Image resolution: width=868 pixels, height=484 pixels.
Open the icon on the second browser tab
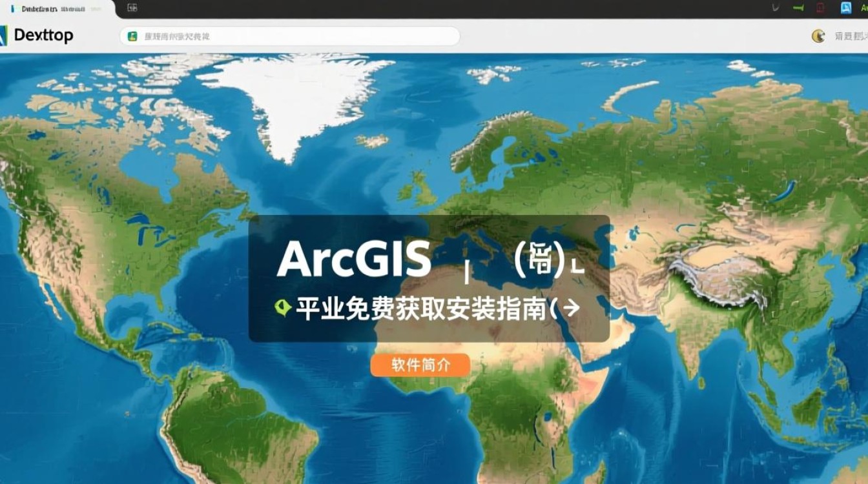[132, 8]
